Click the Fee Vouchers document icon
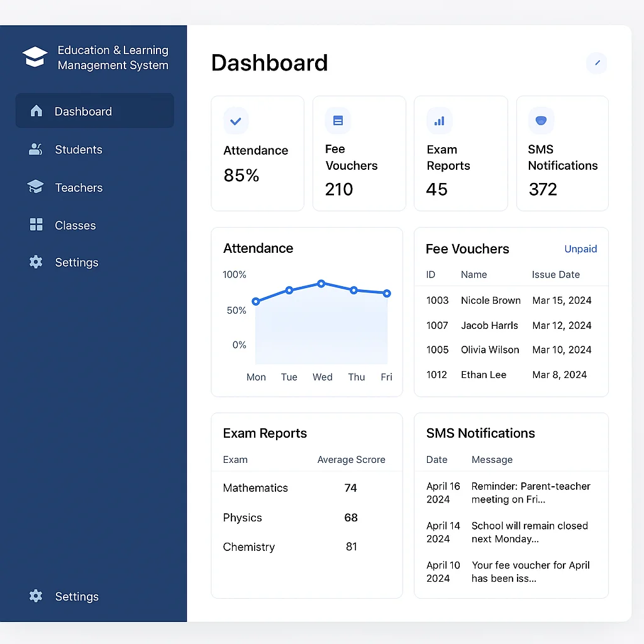 click(338, 120)
